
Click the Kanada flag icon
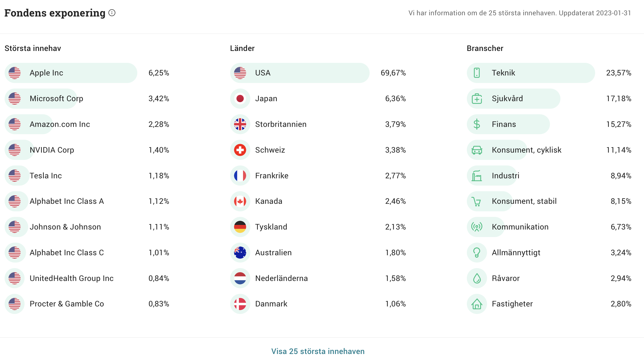tap(240, 201)
